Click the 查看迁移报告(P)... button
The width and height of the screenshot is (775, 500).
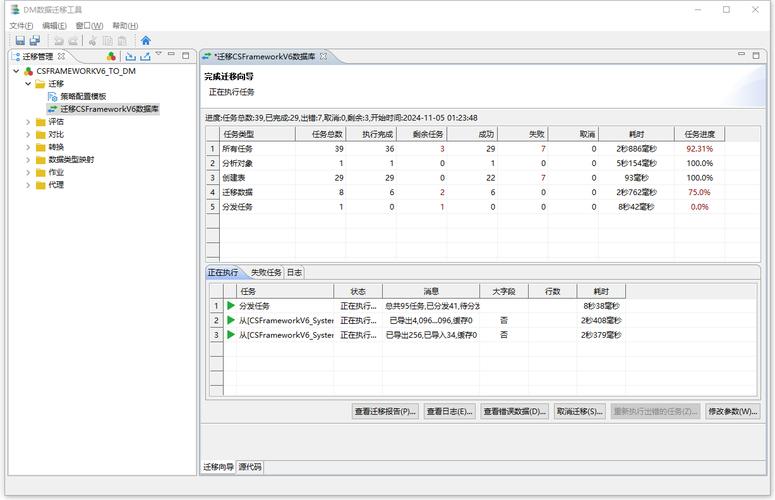click(x=385, y=411)
